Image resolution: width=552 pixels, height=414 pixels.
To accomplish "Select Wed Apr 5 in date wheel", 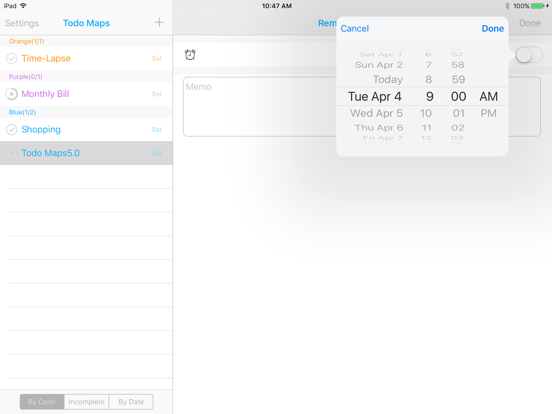I will 376,113.
